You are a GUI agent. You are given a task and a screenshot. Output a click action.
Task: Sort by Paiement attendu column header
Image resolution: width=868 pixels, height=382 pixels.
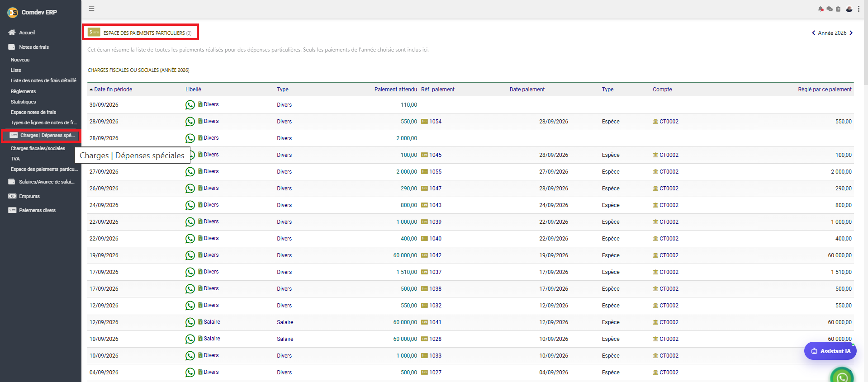pyautogui.click(x=396, y=90)
